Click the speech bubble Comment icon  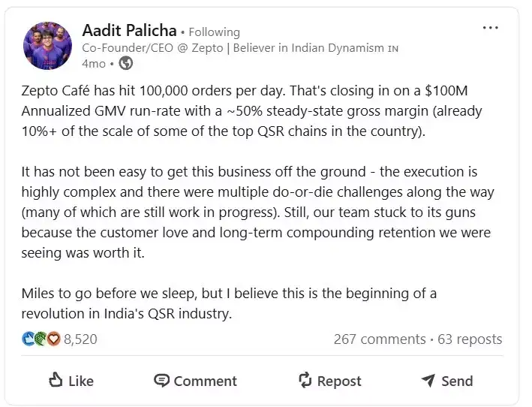coord(161,380)
